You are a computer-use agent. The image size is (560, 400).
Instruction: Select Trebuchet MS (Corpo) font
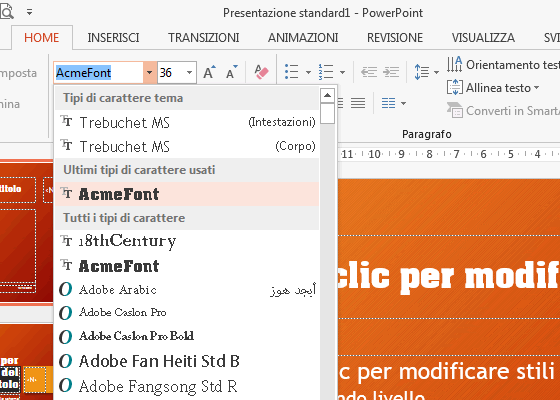pos(187,146)
